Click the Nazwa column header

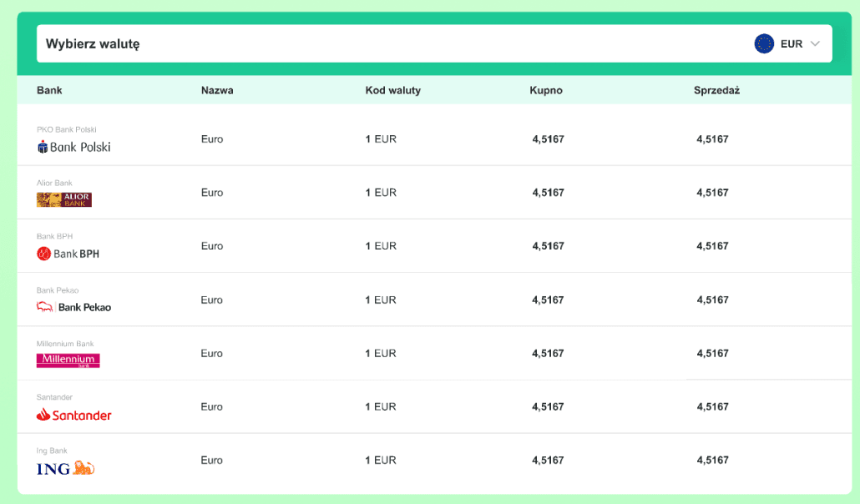click(x=217, y=90)
